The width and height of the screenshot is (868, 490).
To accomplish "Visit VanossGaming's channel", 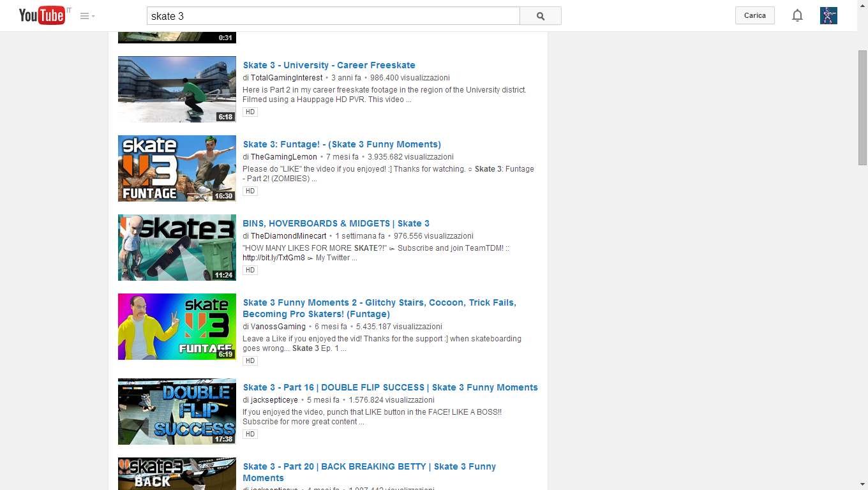I will pos(276,326).
